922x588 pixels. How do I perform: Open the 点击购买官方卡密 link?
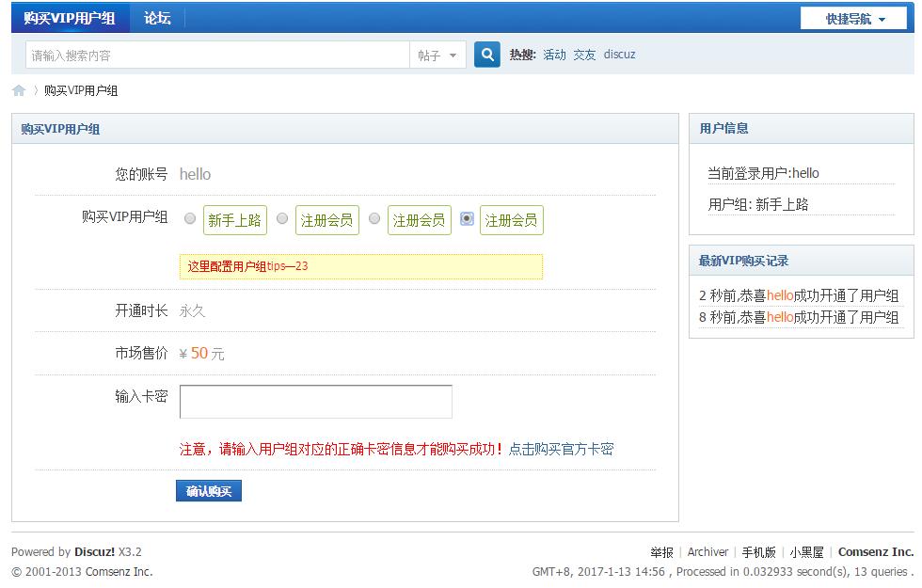pos(561,450)
